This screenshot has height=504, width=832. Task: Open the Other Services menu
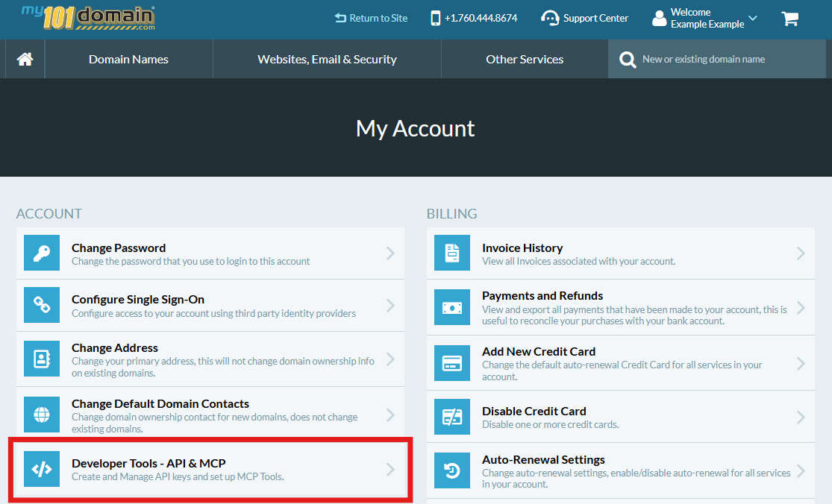524,59
